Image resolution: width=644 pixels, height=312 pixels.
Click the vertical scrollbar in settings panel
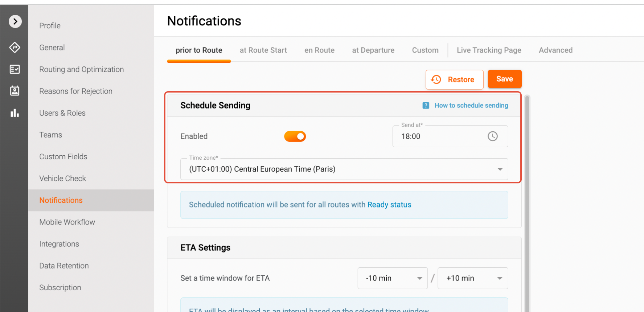click(x=527, y=200)
